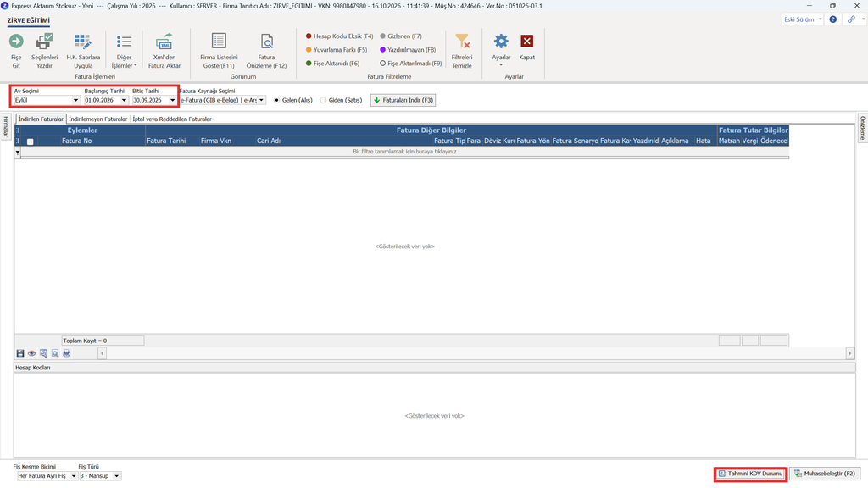This screenshot has width=868, height=488.
Task: Expand Fatura Kaynağı Seçimi dropdown
Action: click(x=261, y=100)
